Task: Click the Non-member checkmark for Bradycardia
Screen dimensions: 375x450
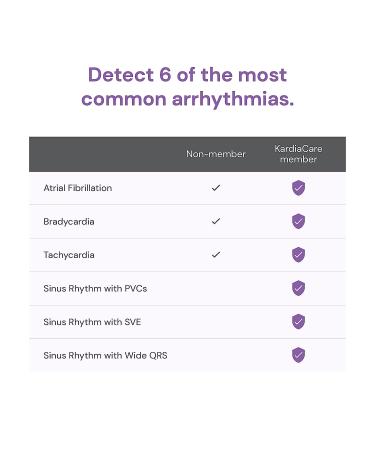Action: (216, 221)
